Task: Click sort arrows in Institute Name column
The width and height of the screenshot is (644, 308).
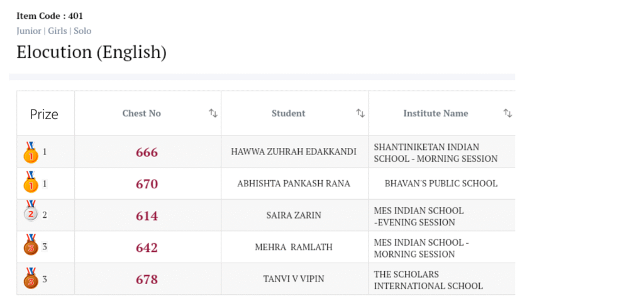Action: click(508, 113)
